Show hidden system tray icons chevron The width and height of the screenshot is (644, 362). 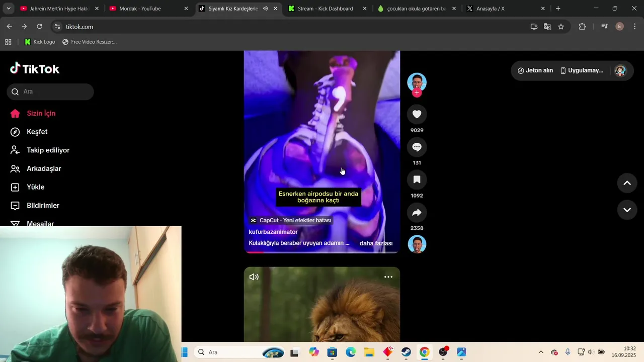(541, 352)
